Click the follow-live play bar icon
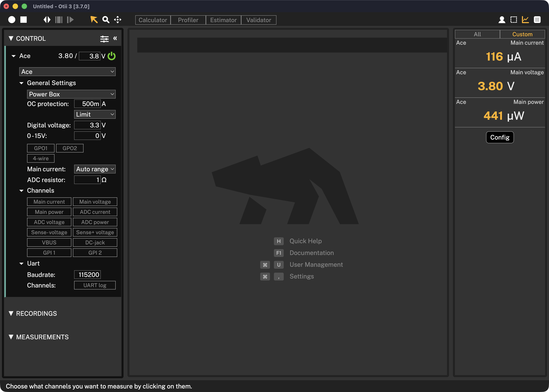This screenshot has height=392, width=549. [70, 20]
